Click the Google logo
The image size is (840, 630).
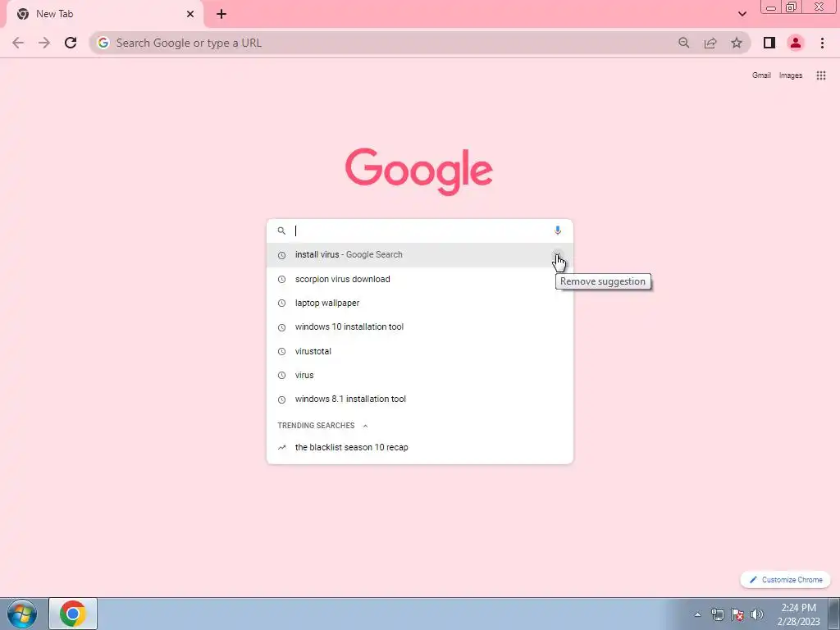click(x=419, y=171)
